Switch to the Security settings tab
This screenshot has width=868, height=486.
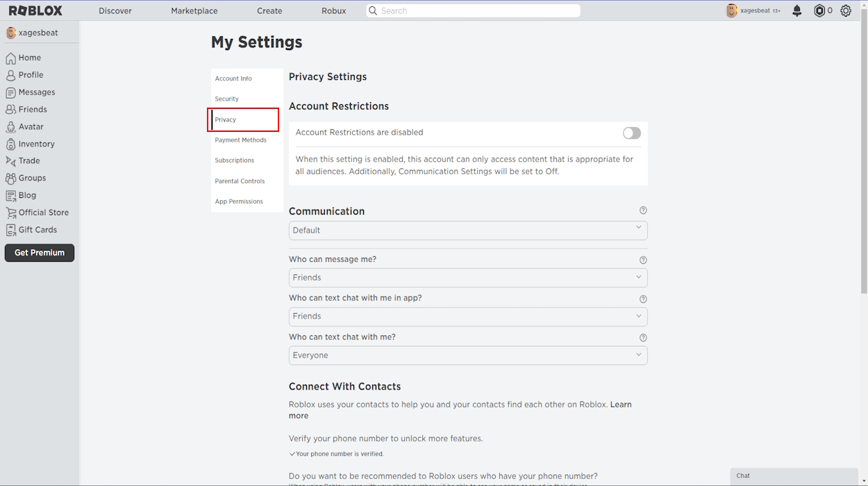click(x=226, y=99)
